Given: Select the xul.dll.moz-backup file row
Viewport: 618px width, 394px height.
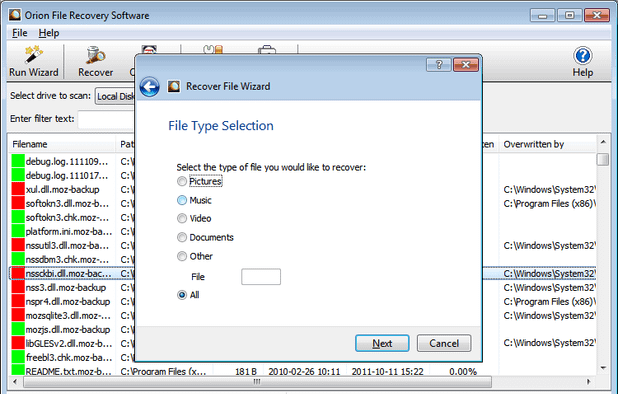Looking at the screenshot, I should (x=62, y=190).
